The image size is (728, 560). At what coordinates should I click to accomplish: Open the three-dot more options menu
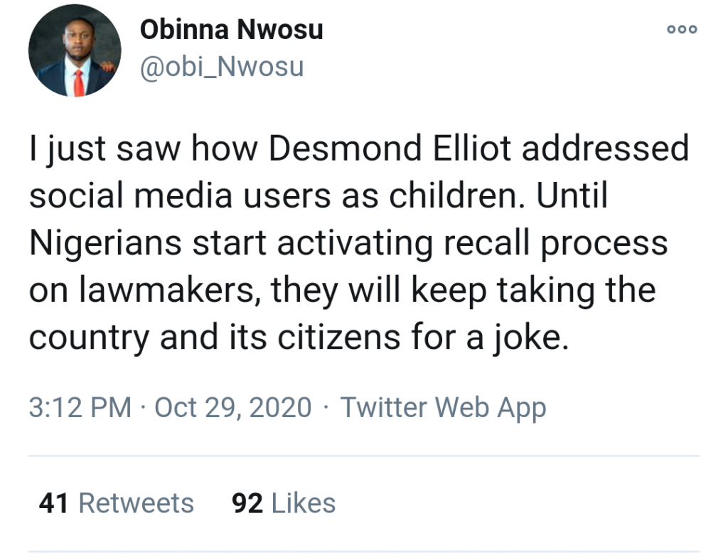coord(682,30)
